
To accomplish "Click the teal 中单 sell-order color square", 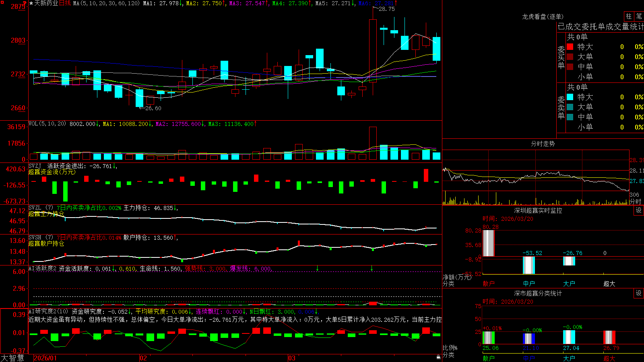I will pyautogui.click(x=570, y=117).
